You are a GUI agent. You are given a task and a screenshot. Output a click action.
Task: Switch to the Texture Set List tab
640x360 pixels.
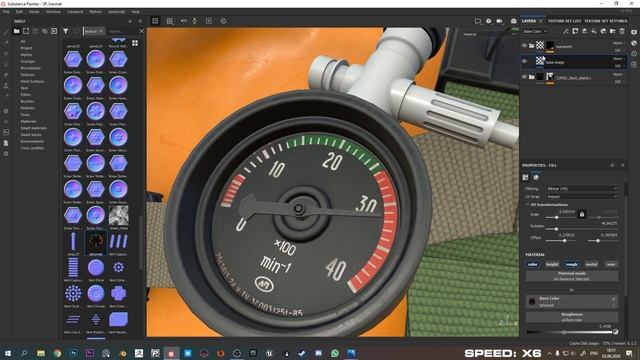click(x=564, y=21)
